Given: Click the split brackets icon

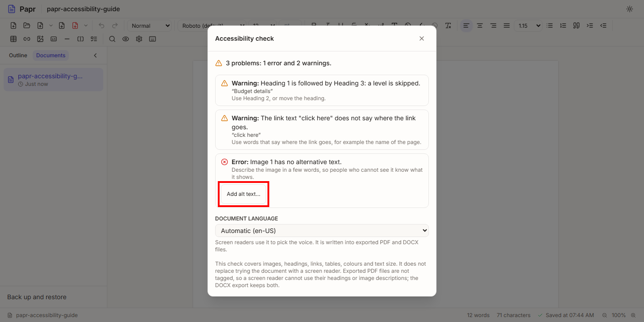Looking at the screenshot, I should coord(80,39).
